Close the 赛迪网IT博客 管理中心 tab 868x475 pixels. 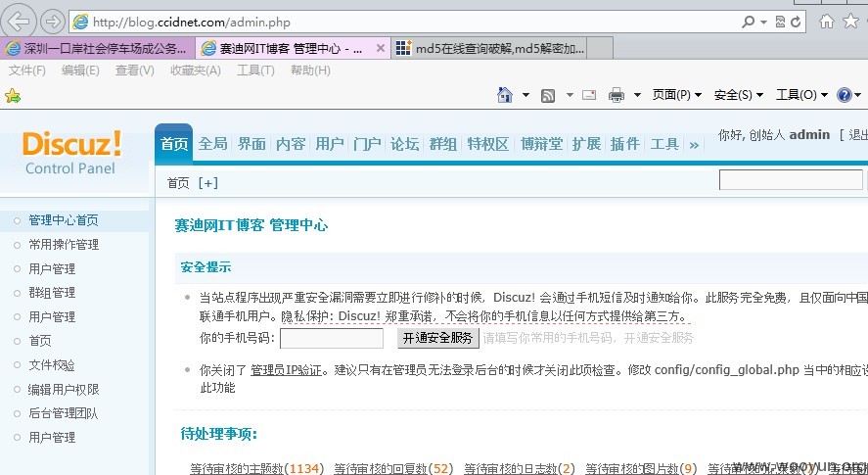click(x=381, y=48)
